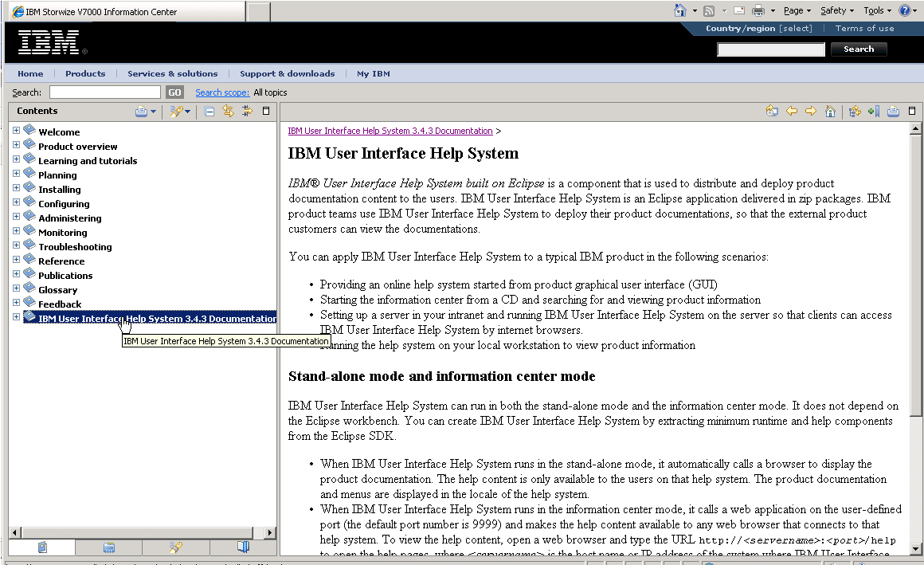Expand the Monitoring tree node

coord(17,230)
